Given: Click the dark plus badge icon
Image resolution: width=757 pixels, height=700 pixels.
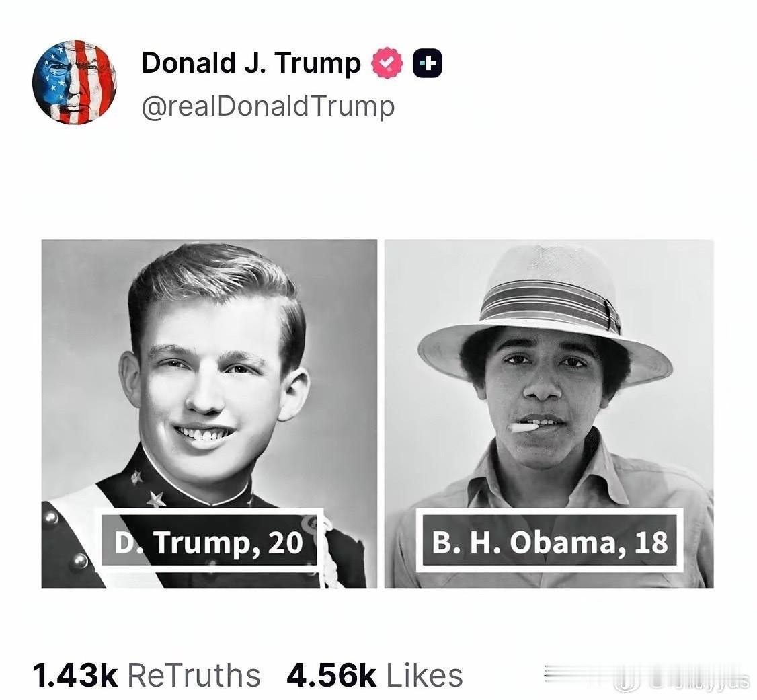Looking at the screenshot, I should [428, 63].
